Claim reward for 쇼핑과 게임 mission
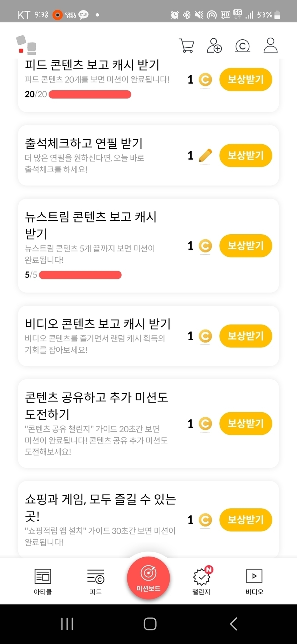The width and height of the screenshot is (297, 644). [x=245, y=520]
